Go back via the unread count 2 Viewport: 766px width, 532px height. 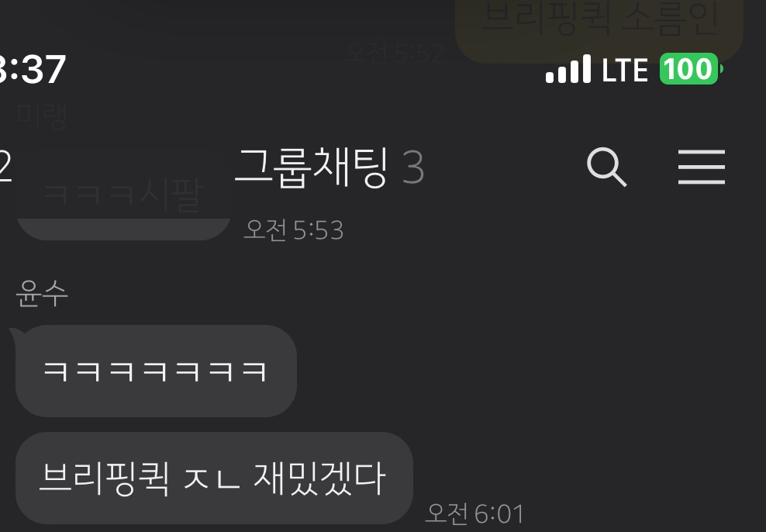pos(5,167)
